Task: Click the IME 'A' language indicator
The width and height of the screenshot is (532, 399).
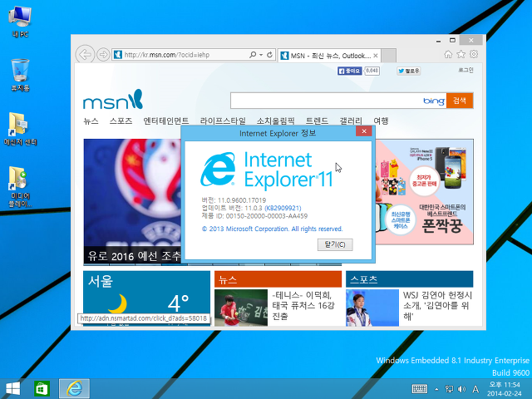Action: click(475, 389)
